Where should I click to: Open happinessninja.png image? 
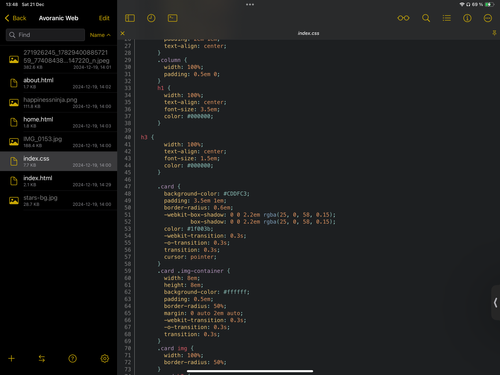pos(58,102)
